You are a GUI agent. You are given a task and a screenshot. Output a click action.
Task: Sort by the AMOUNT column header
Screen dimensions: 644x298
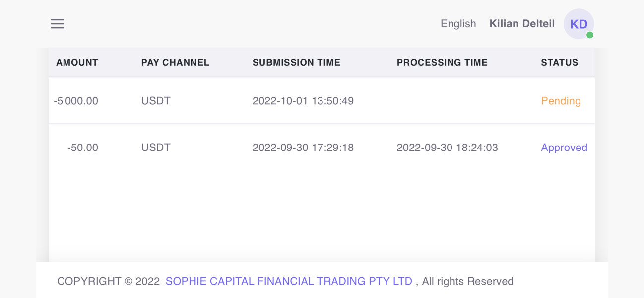(77, 63)
